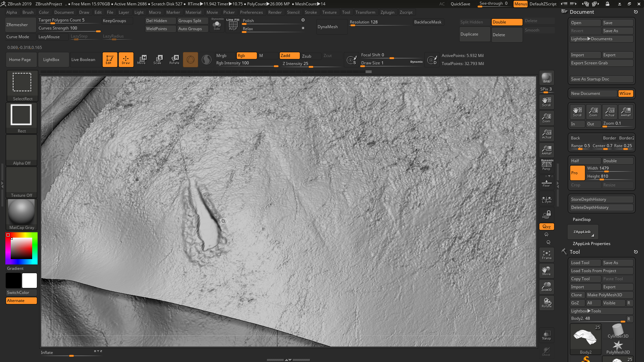
Task: Click Rotate view icon in right shelf
Action: pos(546,303)
